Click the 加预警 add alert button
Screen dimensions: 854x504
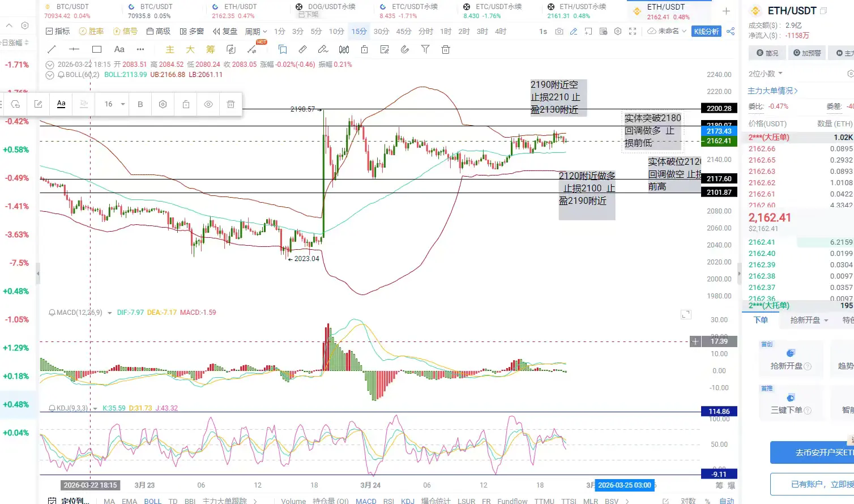(x=807, y=53)
